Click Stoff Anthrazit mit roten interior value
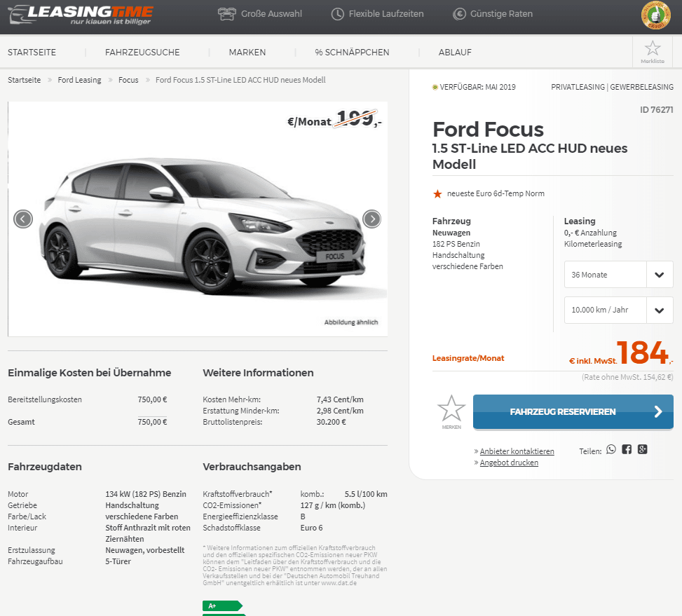 [x=148, y=528]
